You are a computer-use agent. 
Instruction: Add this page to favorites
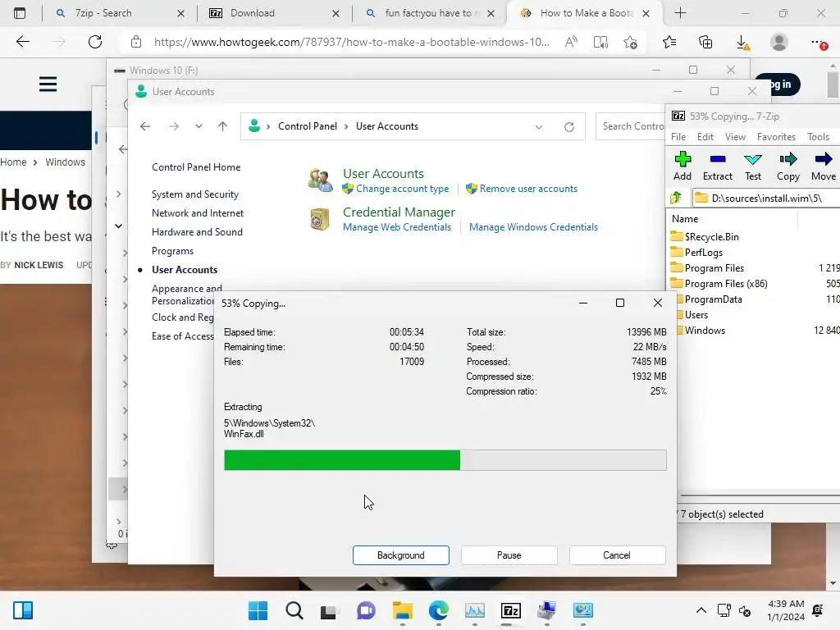[x=631, y=42]
